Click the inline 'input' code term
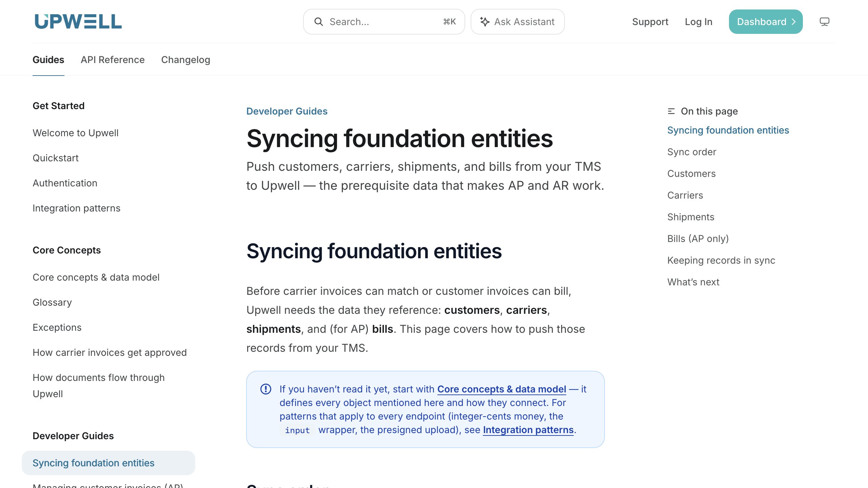Image resolution: width=868 pixels, height=488 pixels. pyautogui.click(x=297, y=430)
